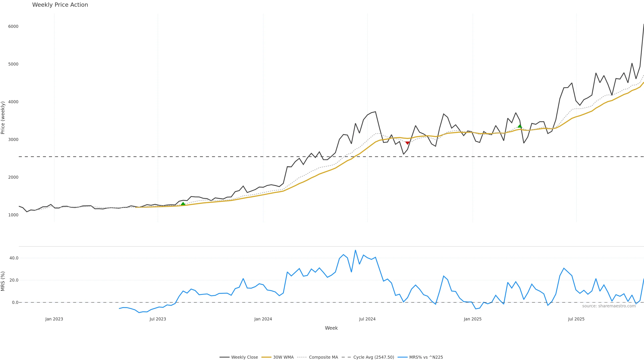This screenshot has height=362, width=644.
Task: Toggle the Weekly Close series legend label
Action: [244, 357]
